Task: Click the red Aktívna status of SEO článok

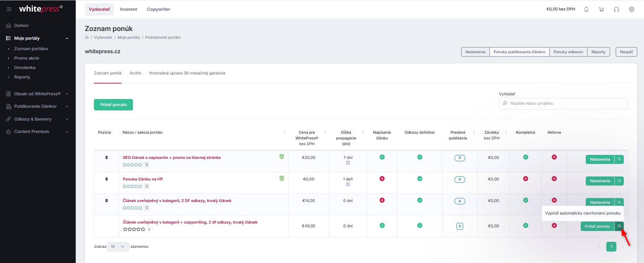Action: tap(554, 157)
